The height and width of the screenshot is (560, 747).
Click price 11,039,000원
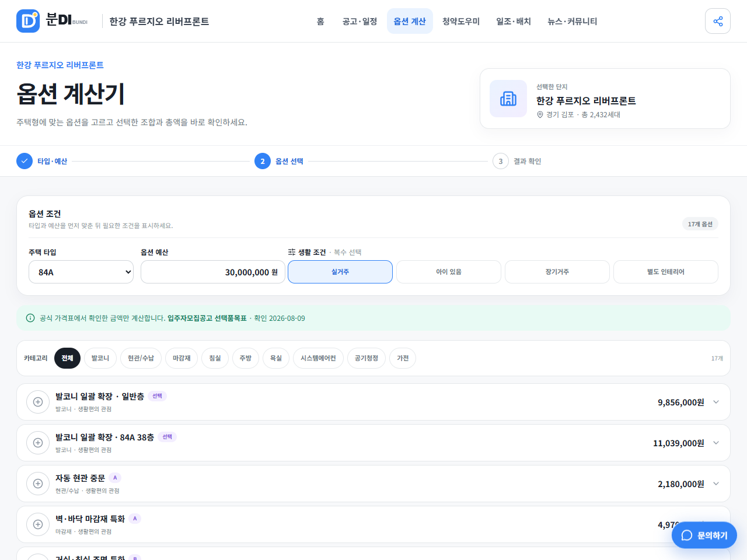pyautogui.click(x=679, y=443)
